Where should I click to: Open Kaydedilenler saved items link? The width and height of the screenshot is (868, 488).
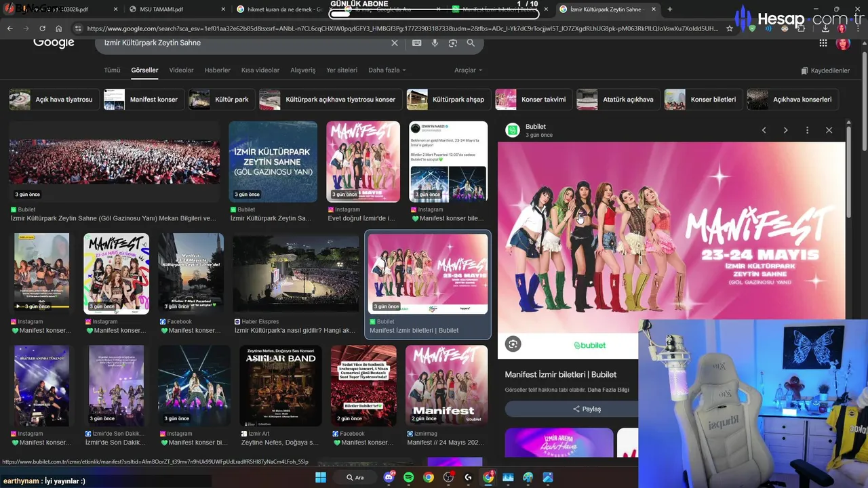825,70
